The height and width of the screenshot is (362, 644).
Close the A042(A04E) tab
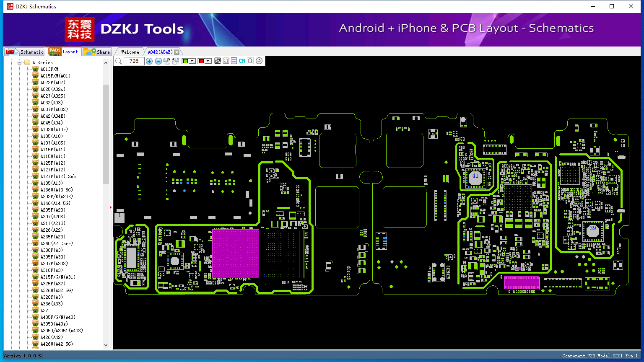coord(177,52)
